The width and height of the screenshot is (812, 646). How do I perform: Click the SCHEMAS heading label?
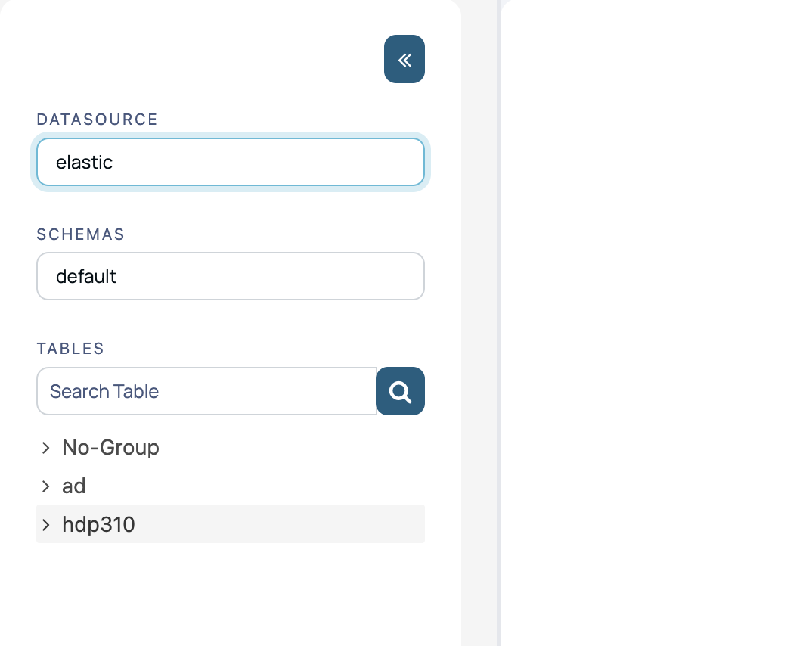pyautogui.click(x=80, y=234)
